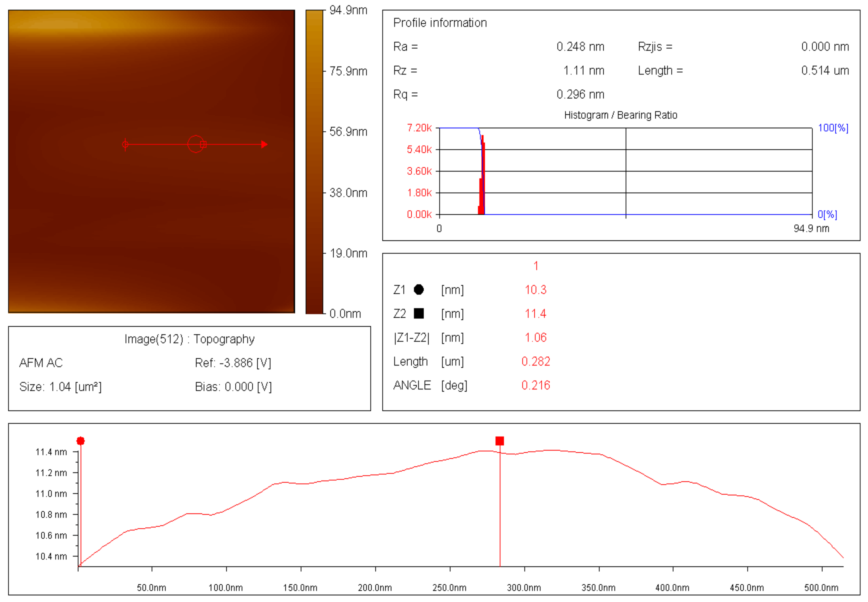Viewport: 868px width, 602px height.
Task: Click the red circle Z1 marker on profile graph
Action: (80, 441)
